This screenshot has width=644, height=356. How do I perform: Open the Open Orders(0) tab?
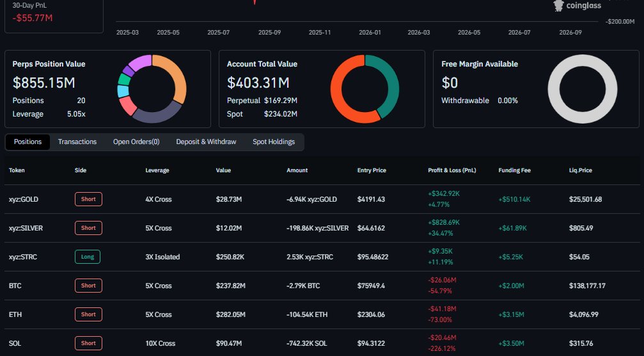(136, 142)
